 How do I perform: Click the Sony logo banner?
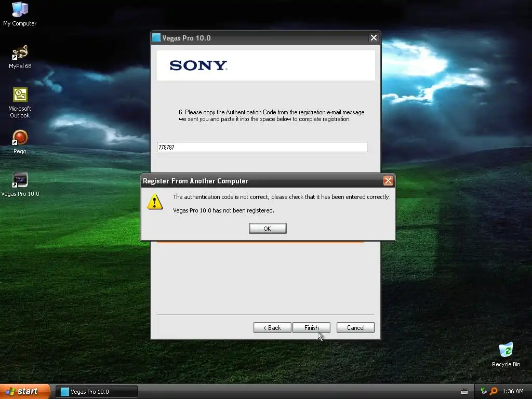pos(265,65)
